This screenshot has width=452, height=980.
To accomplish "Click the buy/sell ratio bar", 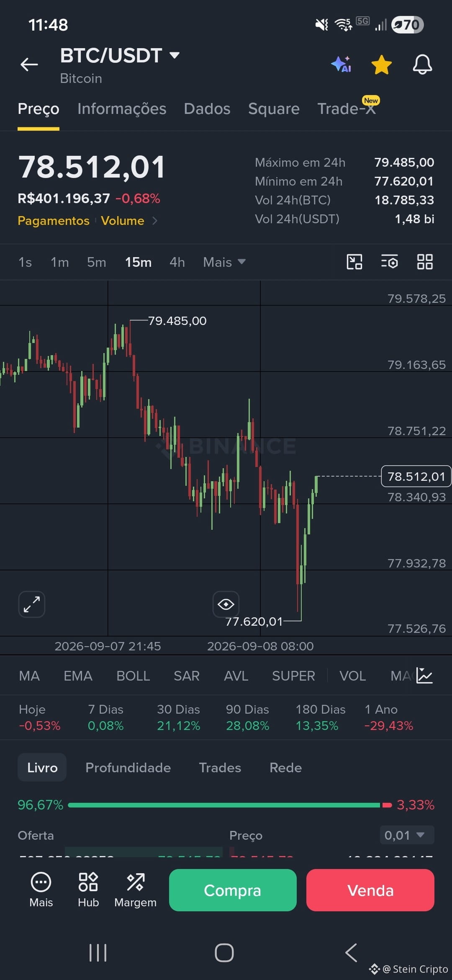I will (230, 805).
